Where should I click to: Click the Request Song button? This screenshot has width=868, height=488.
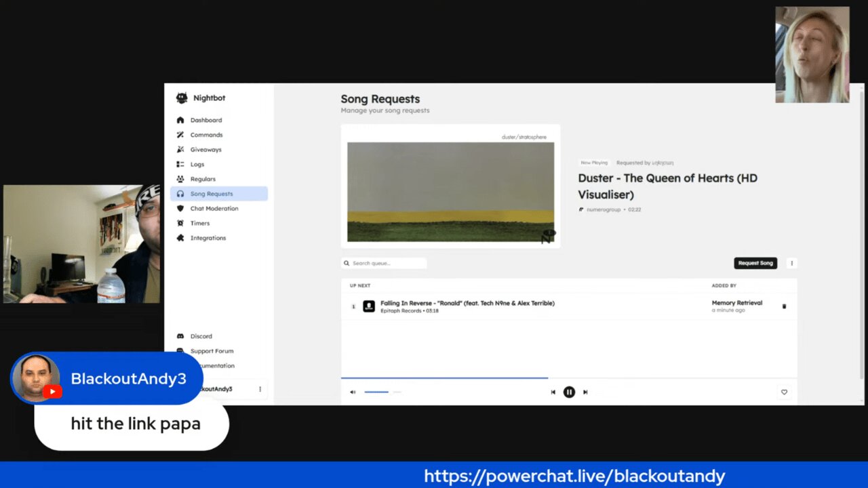click(755, 263)
